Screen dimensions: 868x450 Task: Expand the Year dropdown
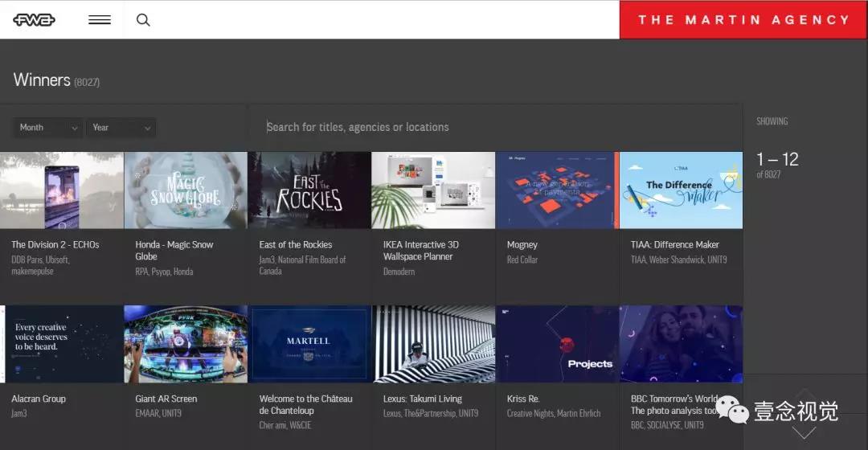tap(121, 127)
